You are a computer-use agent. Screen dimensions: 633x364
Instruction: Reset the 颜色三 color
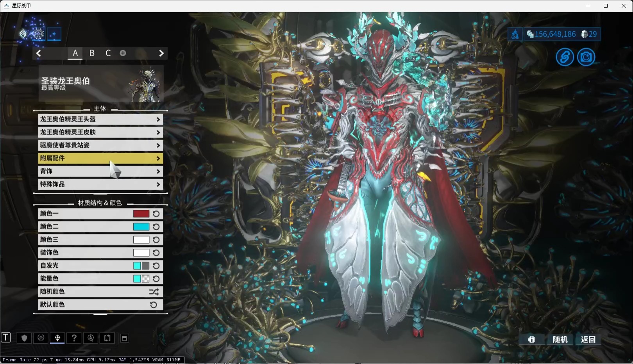pyautogui.click(x=156, y=239)
